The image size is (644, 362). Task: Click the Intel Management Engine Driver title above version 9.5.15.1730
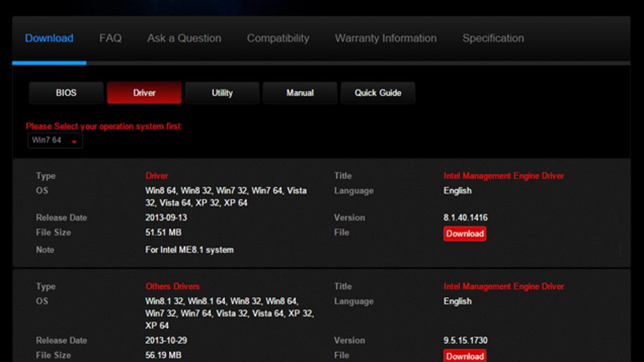(503, 286)
